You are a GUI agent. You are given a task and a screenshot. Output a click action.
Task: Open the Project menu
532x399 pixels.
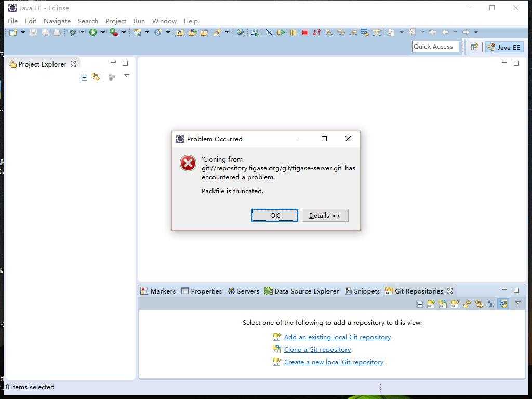[x=116, y=21]
